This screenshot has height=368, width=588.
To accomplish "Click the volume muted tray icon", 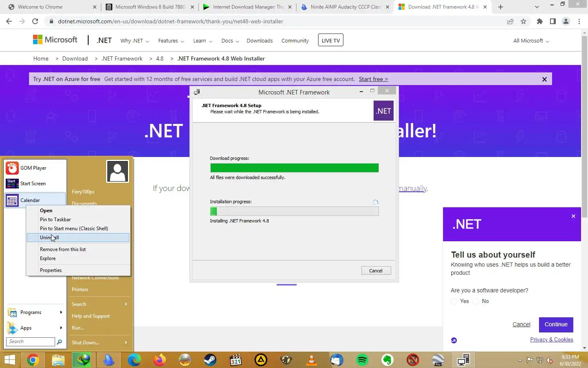I will click(550, 360).
